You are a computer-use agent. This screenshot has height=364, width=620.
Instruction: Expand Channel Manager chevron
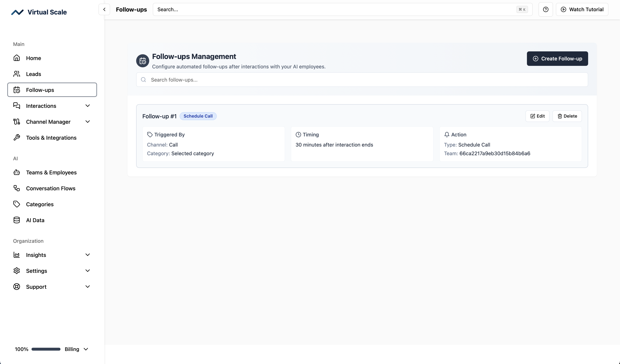[88, 122]
